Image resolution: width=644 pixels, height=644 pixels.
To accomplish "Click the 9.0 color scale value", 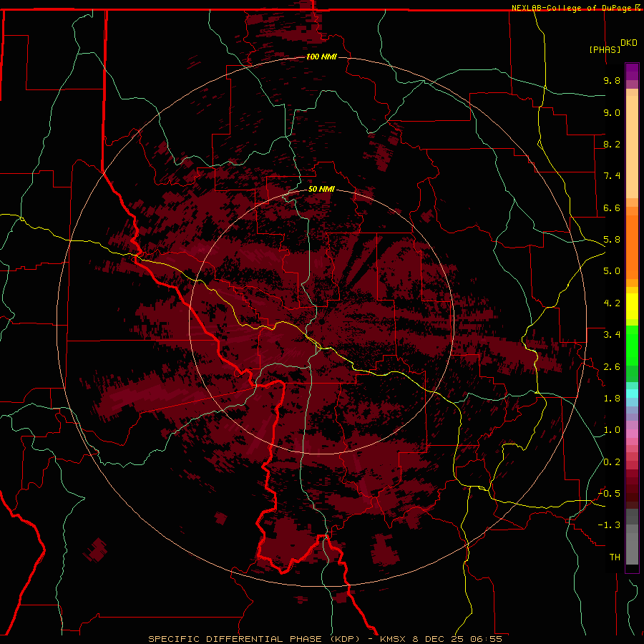I will 612,112.
